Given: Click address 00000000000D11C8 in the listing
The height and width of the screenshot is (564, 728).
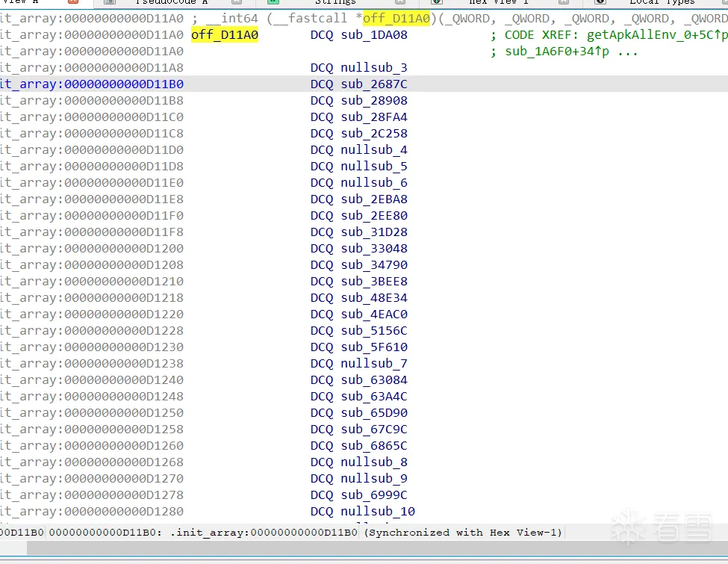Looking at the screenshot, I should click(x=124, y=133).
